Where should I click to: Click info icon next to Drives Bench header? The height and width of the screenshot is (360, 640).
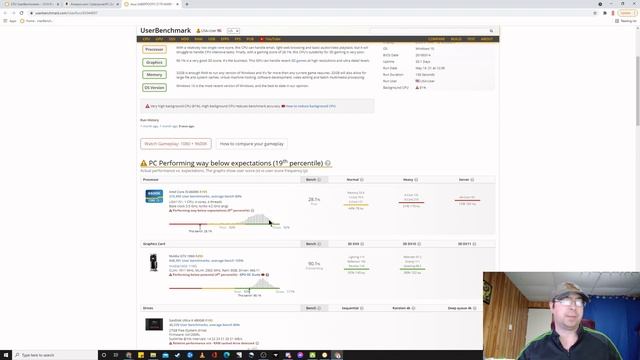[x=319, y=308]
